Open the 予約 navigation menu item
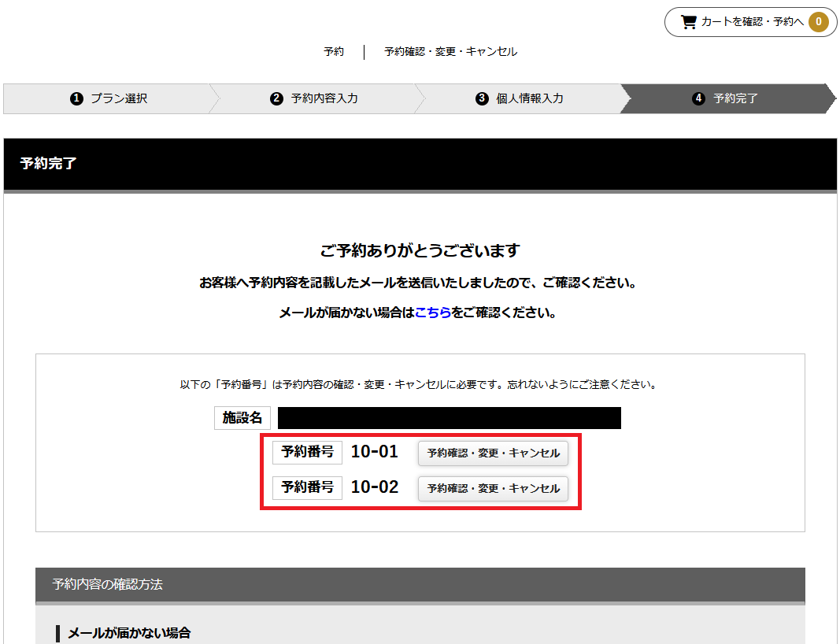Screen dimensions: 840x644 [333, 51]
